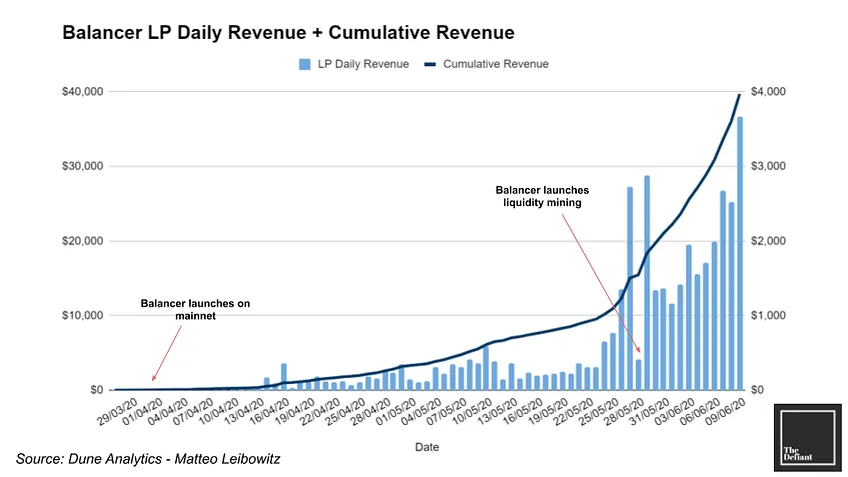Click the 10/04/20 date label
Screen dimensions: 848x477
coord(218,412)
